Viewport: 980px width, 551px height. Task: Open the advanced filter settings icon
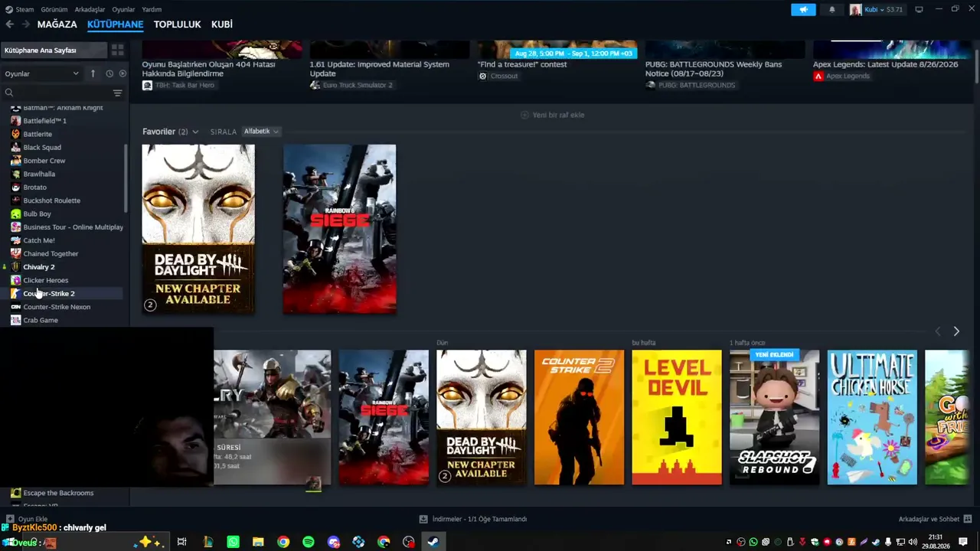click(x=117, y=93)
